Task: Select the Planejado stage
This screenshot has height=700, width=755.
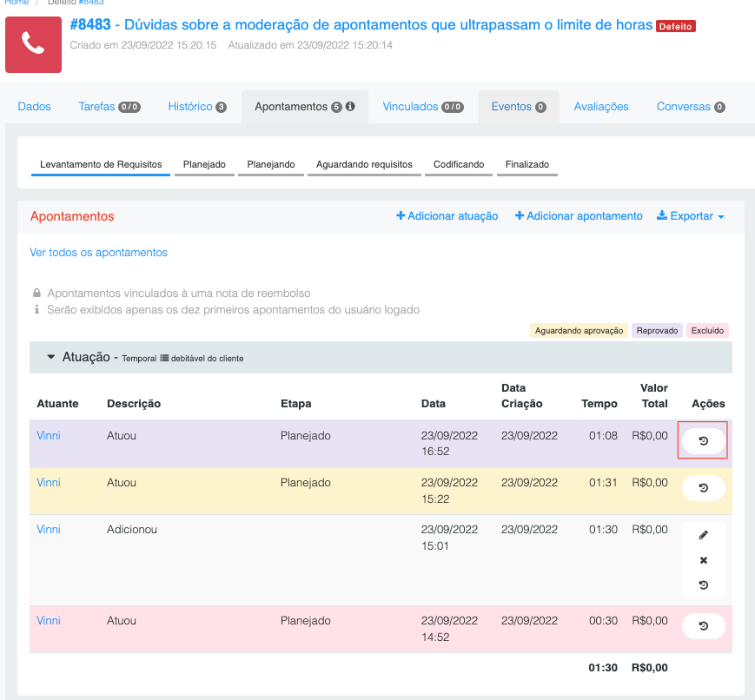Action: 204,165
